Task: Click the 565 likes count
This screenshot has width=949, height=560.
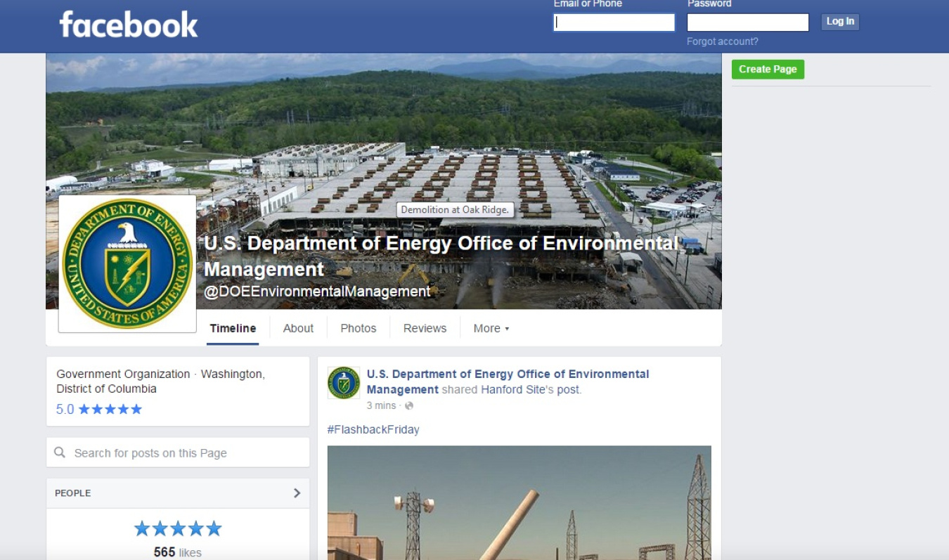Action: (178, 552)
